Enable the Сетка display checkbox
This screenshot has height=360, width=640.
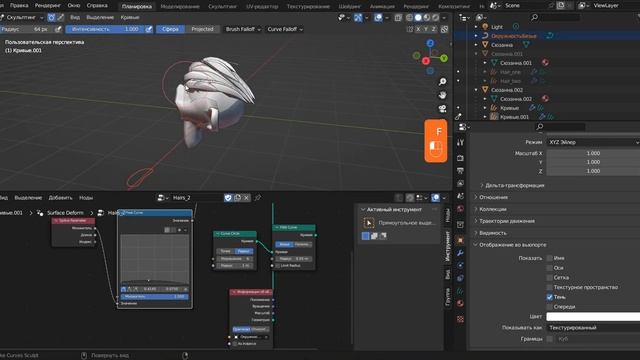(549, 278)
